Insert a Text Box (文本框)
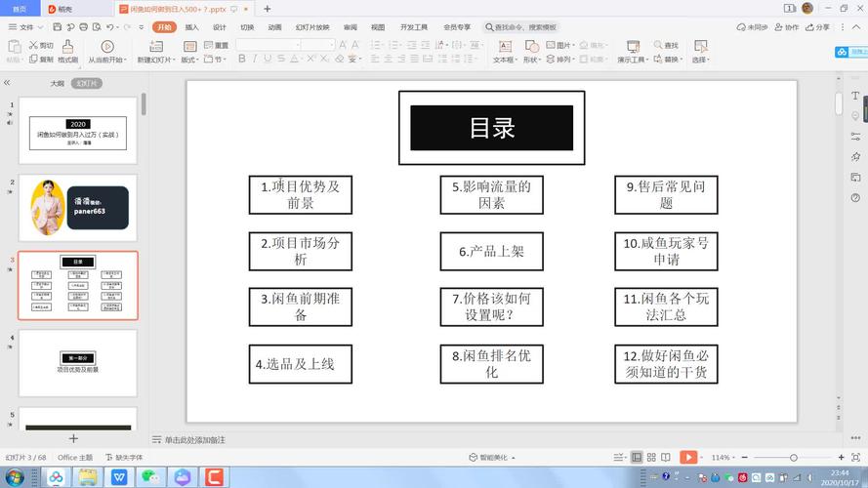The height and width of the screenshot is (488, 868). [505, 52]
